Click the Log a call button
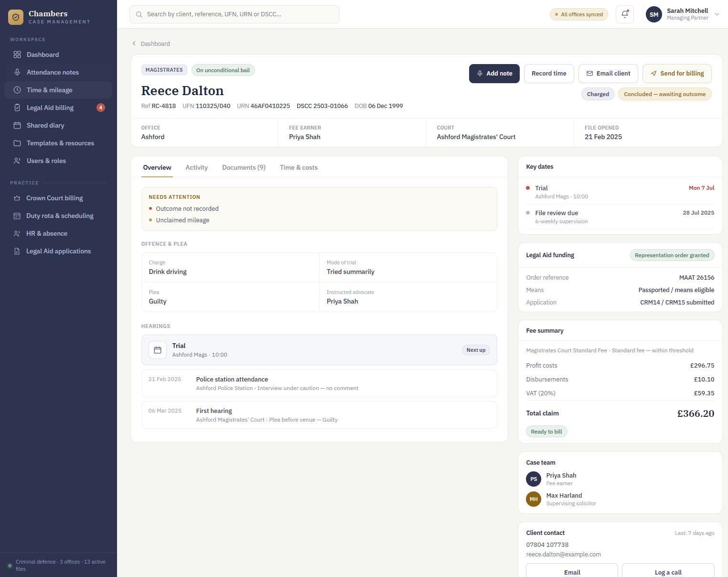Viewport: 728px width, 577px height. coord(668,571)
